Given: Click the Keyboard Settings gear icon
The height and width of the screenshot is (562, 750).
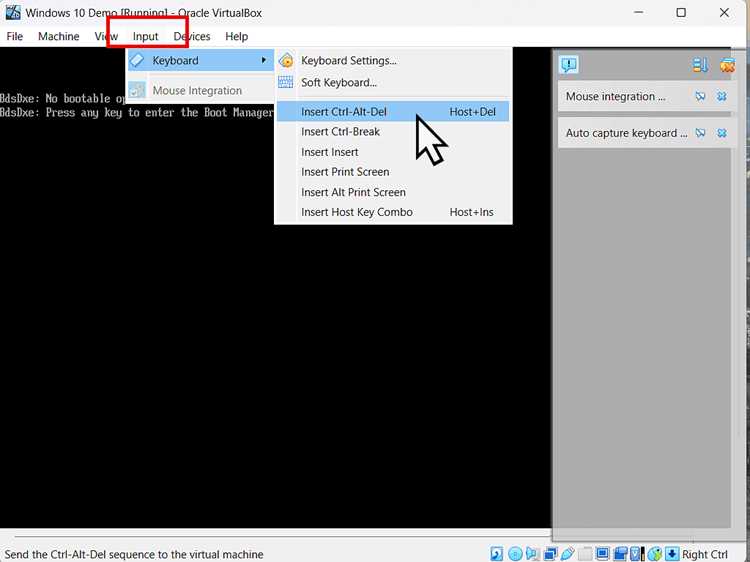Looking at the screenshot, I should tap(286, 60).
